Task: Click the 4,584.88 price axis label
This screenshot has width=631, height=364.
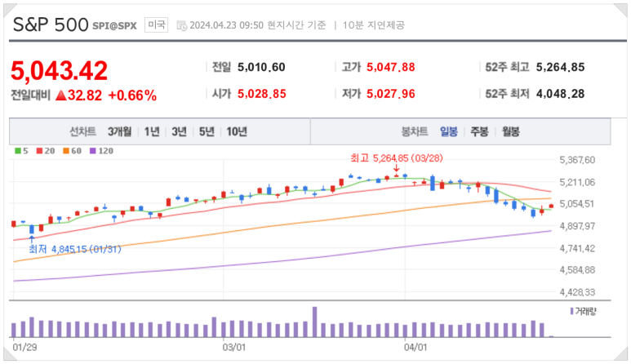Action: pyautogui.click(x=577, y=270)
